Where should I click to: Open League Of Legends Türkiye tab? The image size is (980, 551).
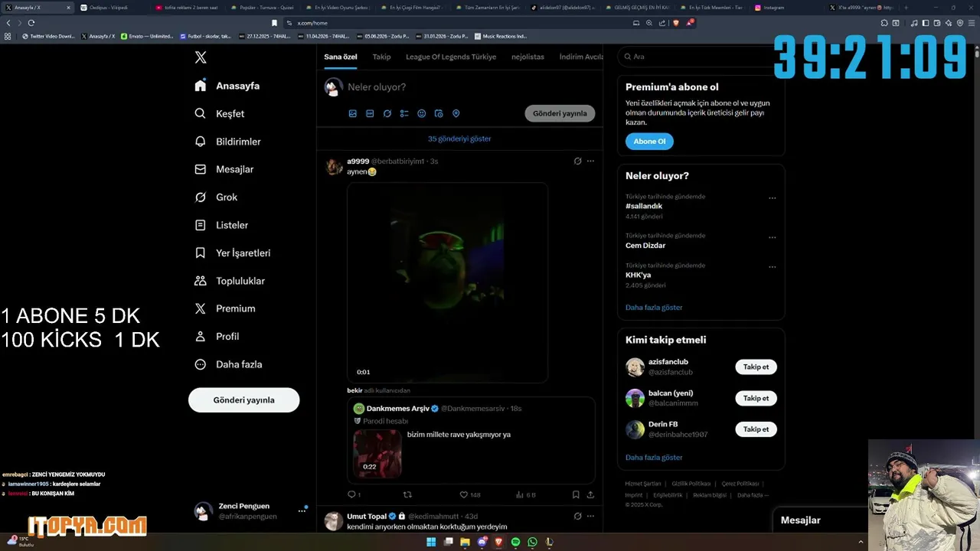click(451, 57)
